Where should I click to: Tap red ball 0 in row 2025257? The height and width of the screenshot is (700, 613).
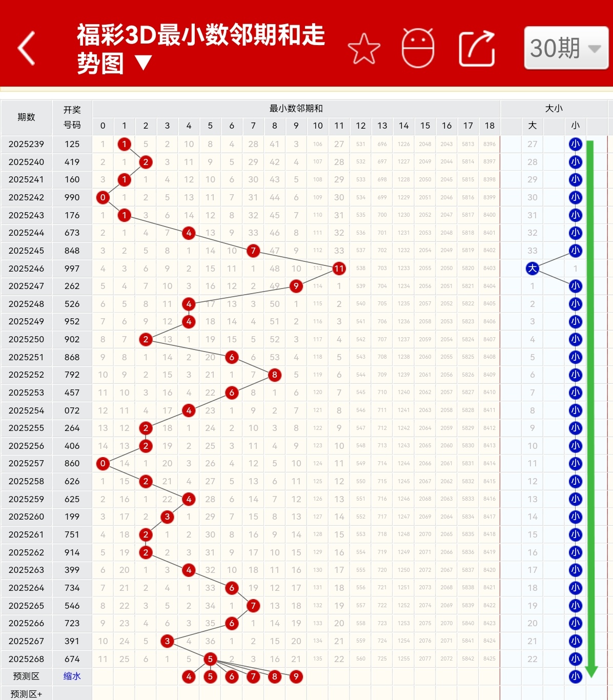click(x=103, y=463)
